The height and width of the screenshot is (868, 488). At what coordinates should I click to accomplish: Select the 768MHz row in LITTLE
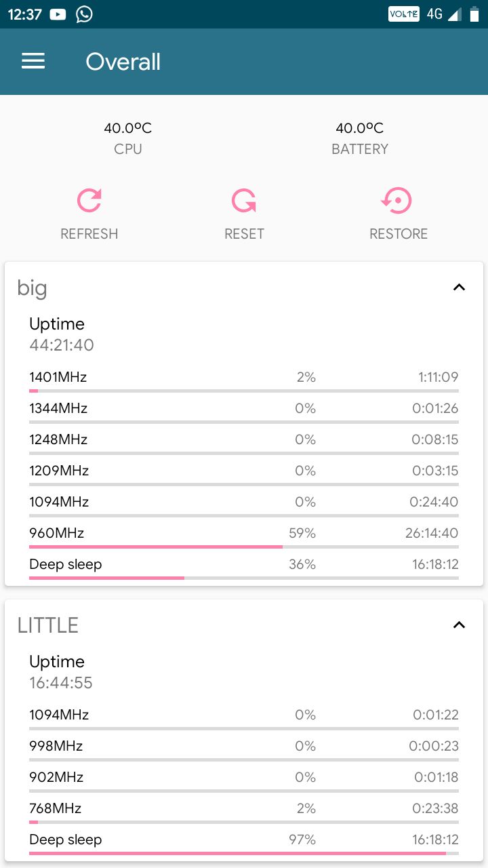click(x=244, y=811)
